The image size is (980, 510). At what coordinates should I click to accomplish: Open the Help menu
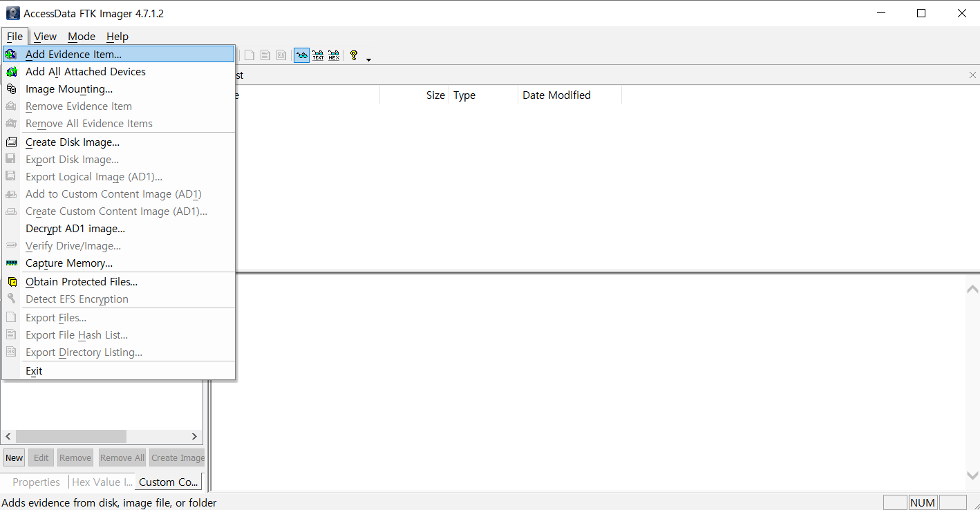pos(117,36)
